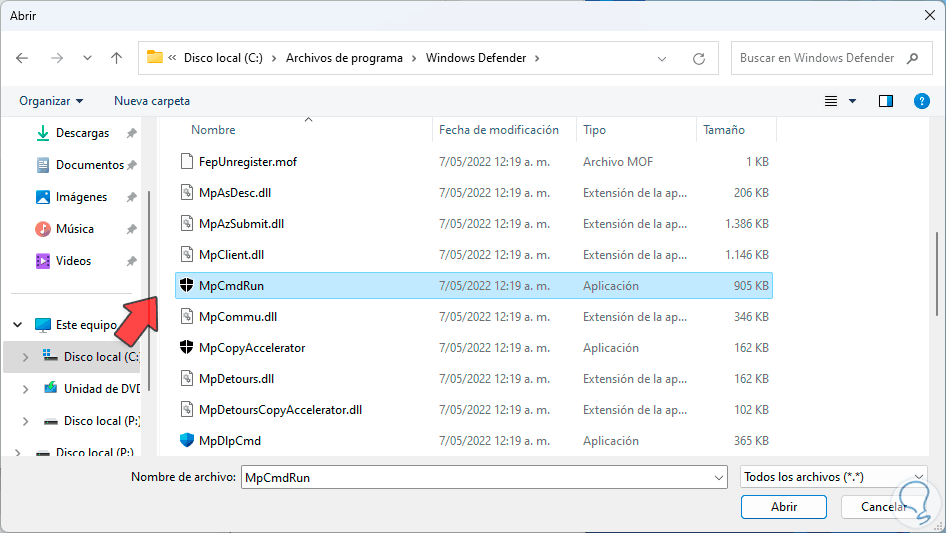Select MpAzSubmit.dll file icon

[187, 223]
